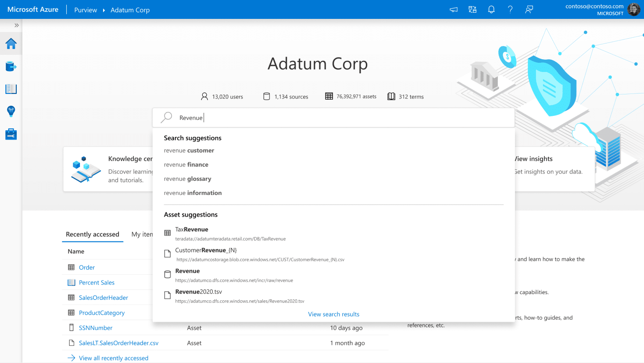Click the Revenue search input field
This screenshot has width=644, height=363.
pyautogui.click(x=333, y=118)
